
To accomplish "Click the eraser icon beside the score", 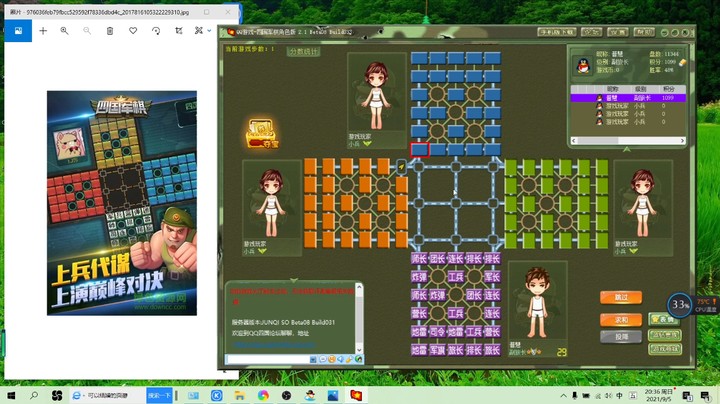I will (682, 62).
